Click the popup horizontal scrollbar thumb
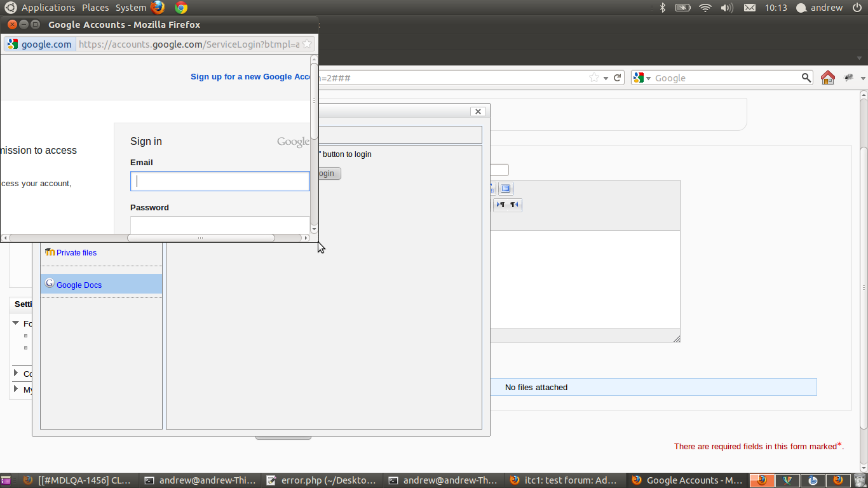Screen dimensions: 868x488 pyautogui.click(x=201, y=238)
